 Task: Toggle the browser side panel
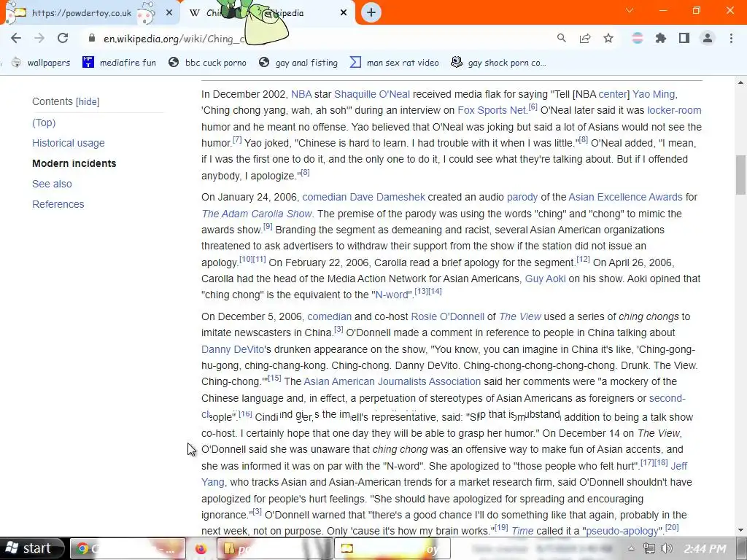click(x=684, y=38)
